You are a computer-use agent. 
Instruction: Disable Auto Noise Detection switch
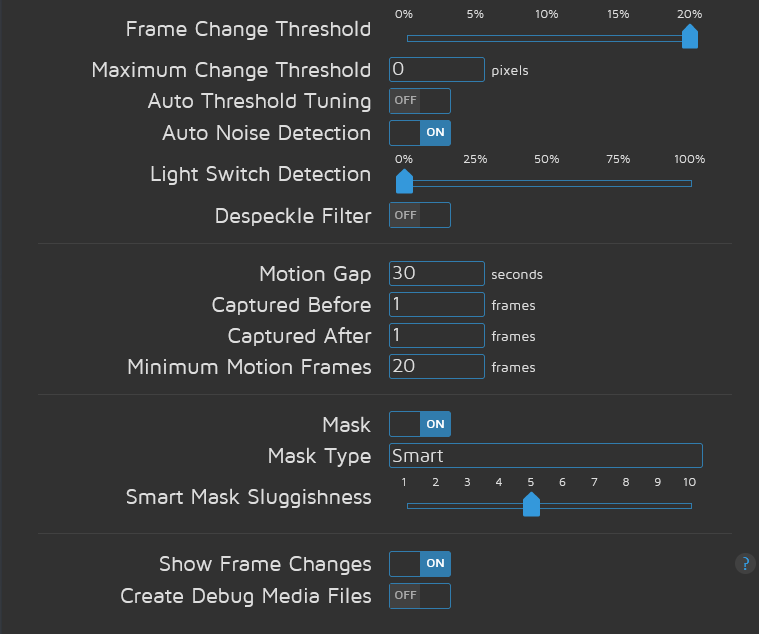420,133
